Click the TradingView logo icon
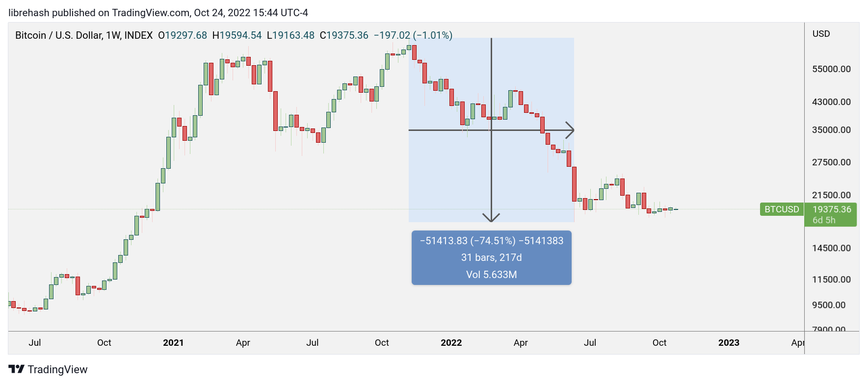The image size is (868, 384). click(16, 369)
